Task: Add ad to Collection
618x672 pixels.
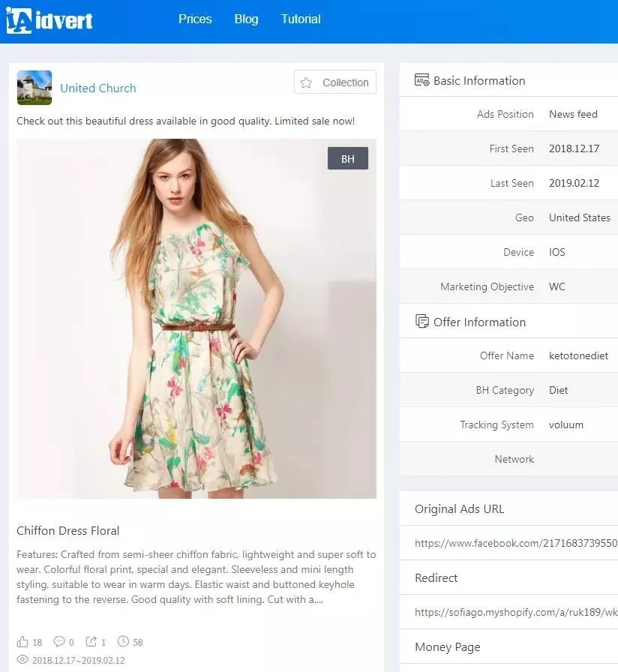Action: pyautogui.click(x=335, y=82)
